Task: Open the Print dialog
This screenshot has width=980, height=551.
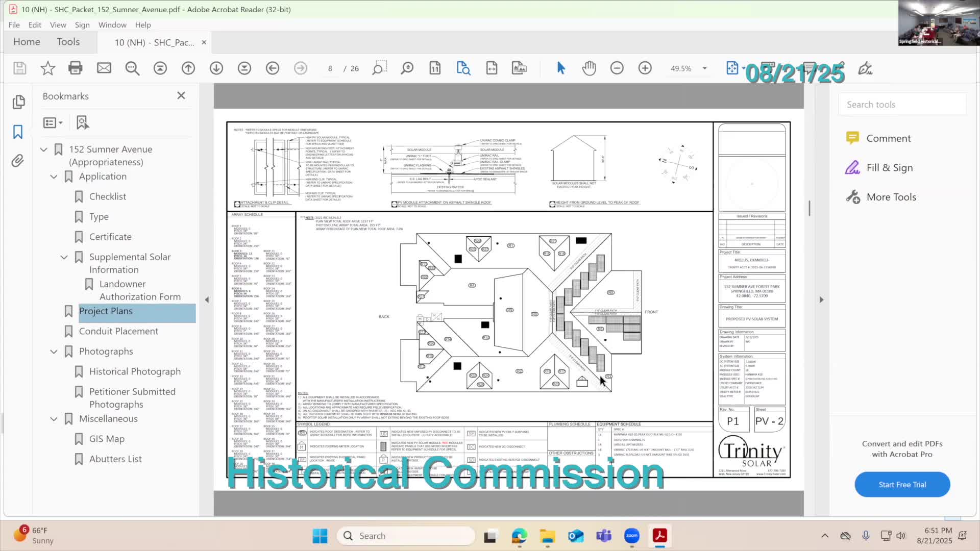Action: [76, 68]
